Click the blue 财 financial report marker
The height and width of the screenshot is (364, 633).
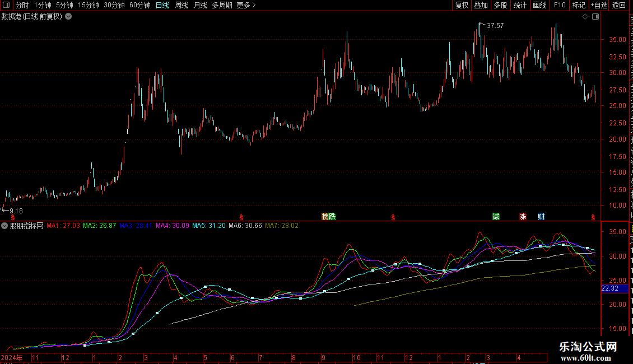(541, 217)
